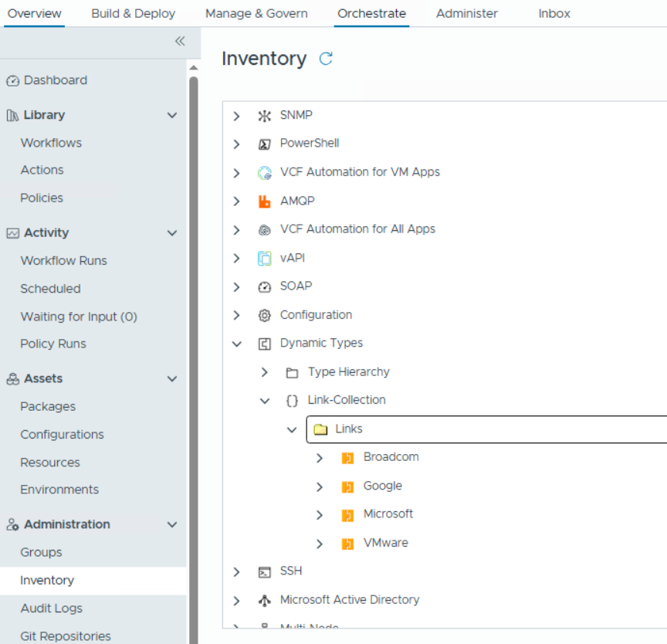This screenshot has width=667, height=644.
Task: Switch to the Build & Deploy tab
Action: click(x=133, y=13)
